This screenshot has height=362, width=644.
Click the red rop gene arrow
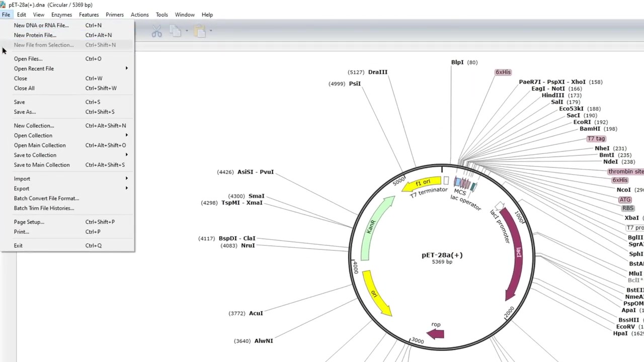pyautogui.click(x=435, y=334)
